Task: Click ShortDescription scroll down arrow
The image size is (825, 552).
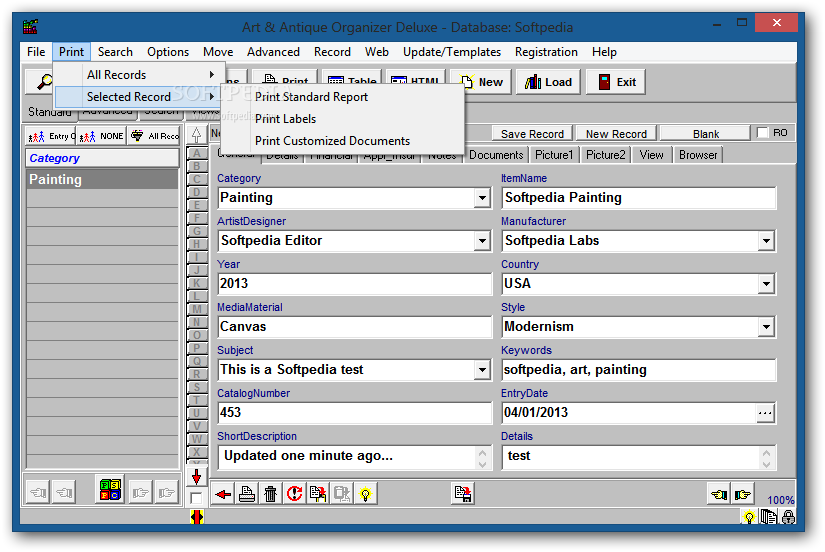Action: coord(482,465)
